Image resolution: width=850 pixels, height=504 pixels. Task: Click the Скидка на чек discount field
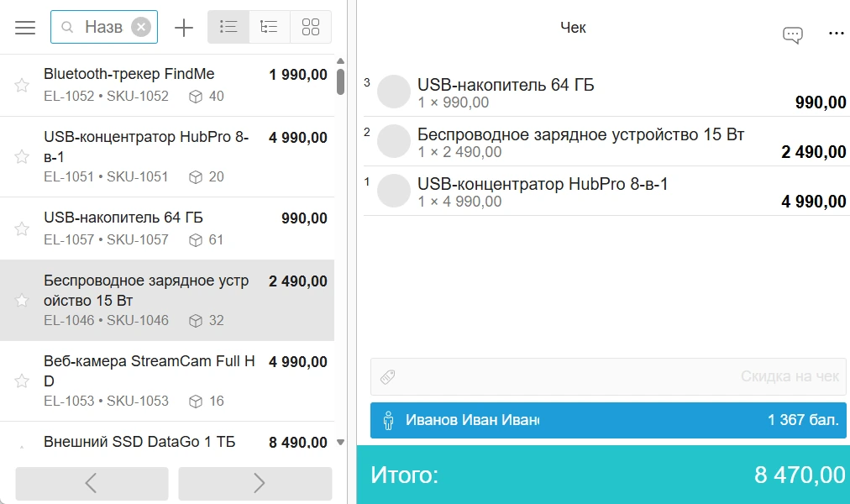(608, 376)
